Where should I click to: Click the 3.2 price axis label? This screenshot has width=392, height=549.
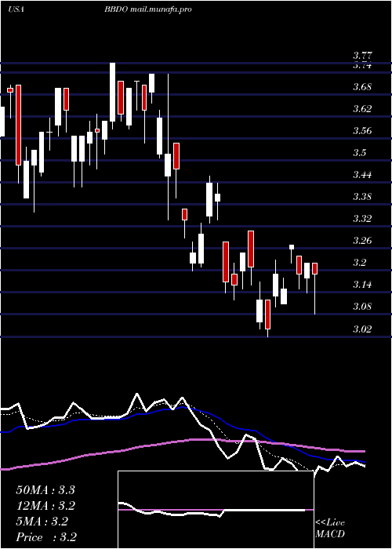point(359,262)
